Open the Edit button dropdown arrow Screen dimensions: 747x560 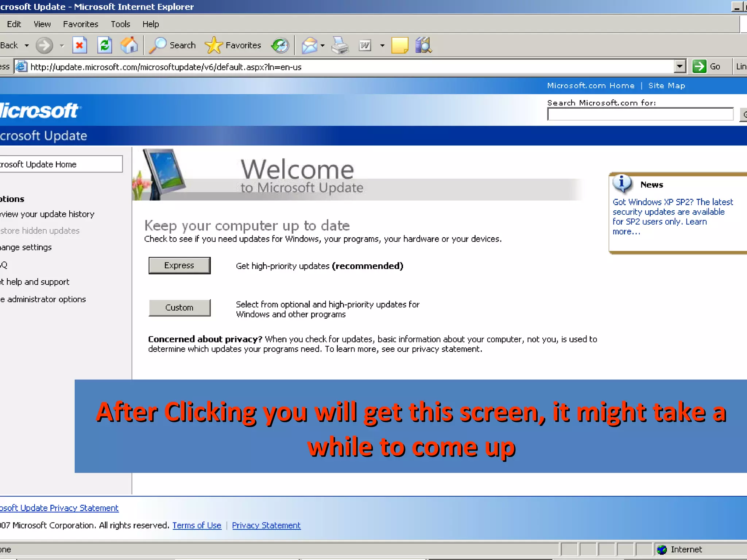[x=382, y=46]
